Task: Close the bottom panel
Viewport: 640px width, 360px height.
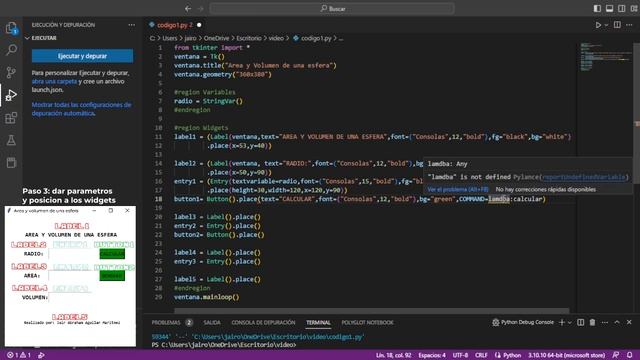Action: (x=629, y=322)
